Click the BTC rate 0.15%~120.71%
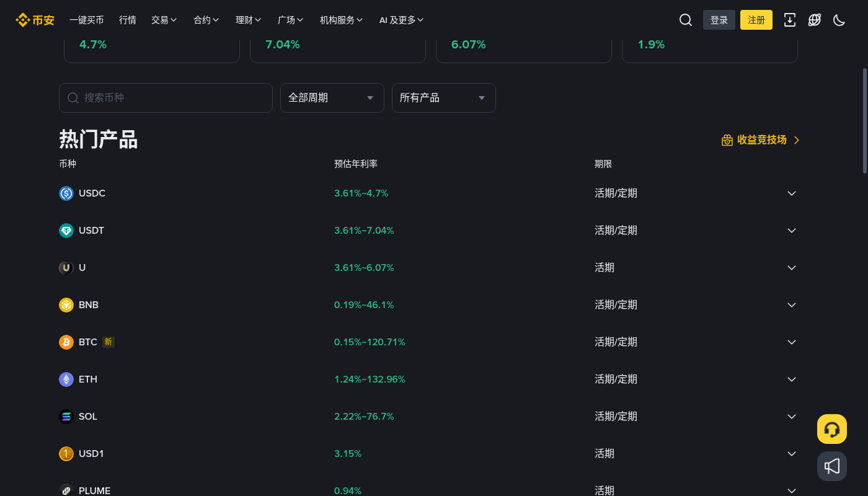The height and width of the screenshot is (496, 868). coord(370,342)
